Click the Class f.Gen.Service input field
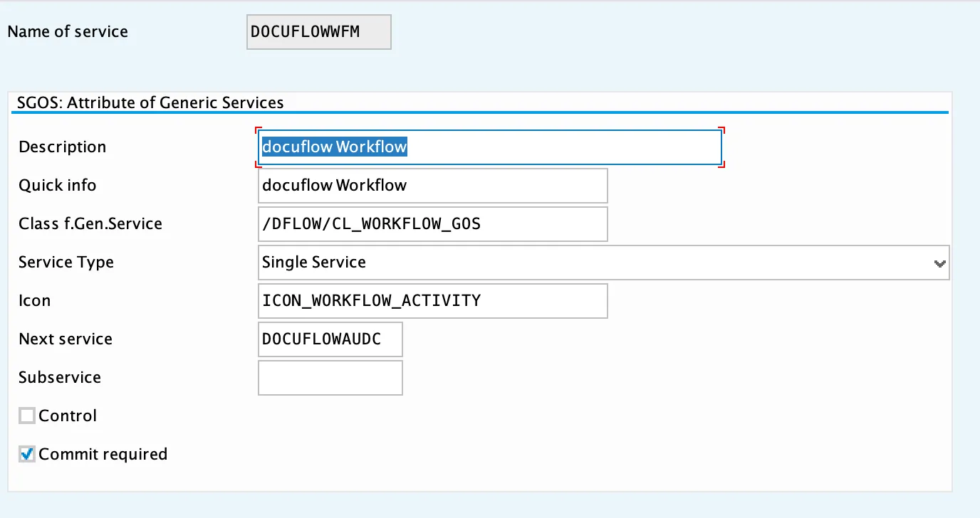This screenshot has width=980, height=518. 433,224
